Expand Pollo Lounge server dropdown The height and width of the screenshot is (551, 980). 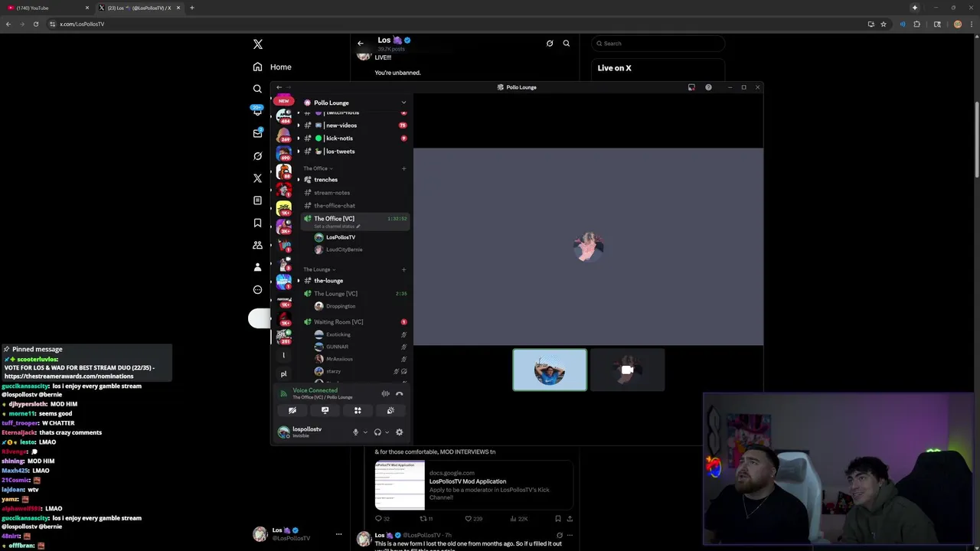(403, 103)
